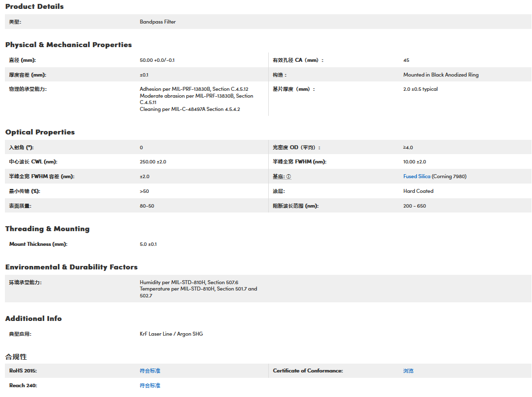The width and height of the screenshot is (532, 397).
Task: Click the Environmental & Durability Factors heading
Action: click(x=71, y=267)
